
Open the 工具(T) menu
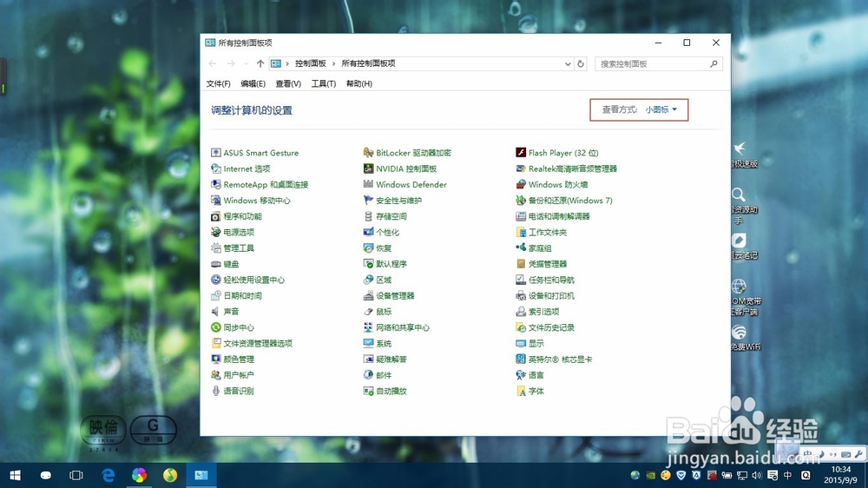click(323, 83)
